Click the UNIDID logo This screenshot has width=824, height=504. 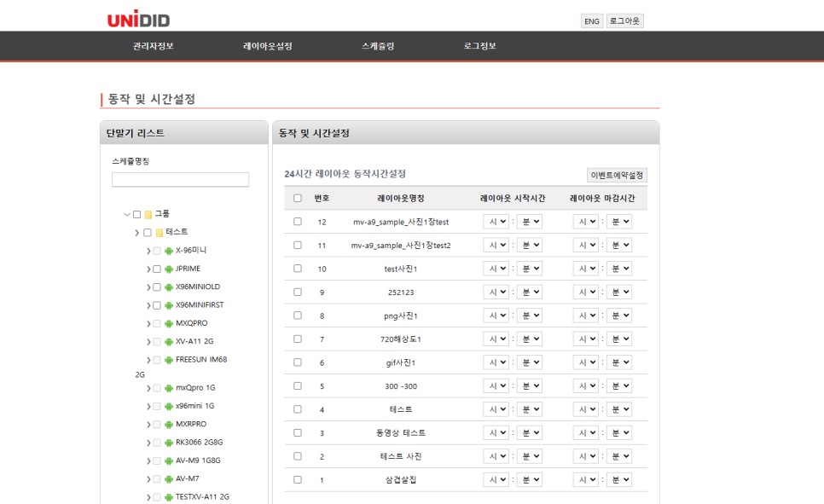[x=139, y=20]
